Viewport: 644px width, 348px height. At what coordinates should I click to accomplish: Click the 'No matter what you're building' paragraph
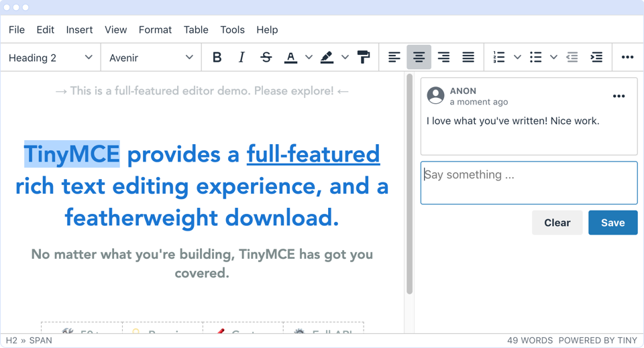click(x=202, y=264)
